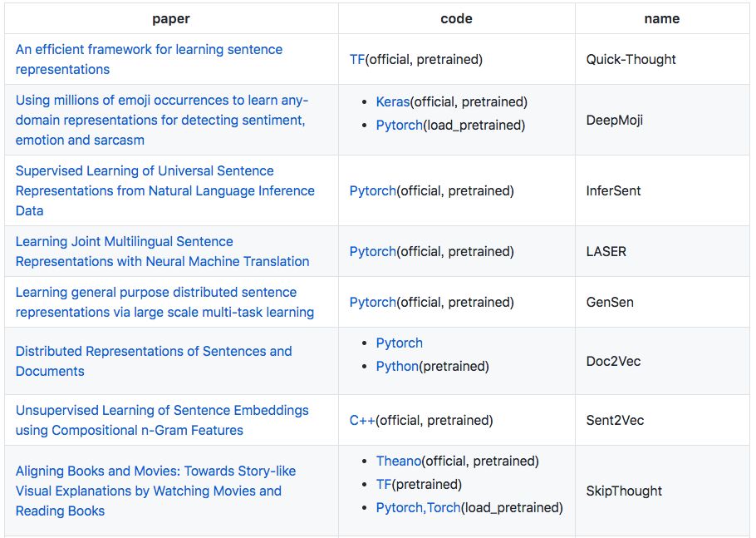Open the GenSen multi-task learning paper

(164, 303)
